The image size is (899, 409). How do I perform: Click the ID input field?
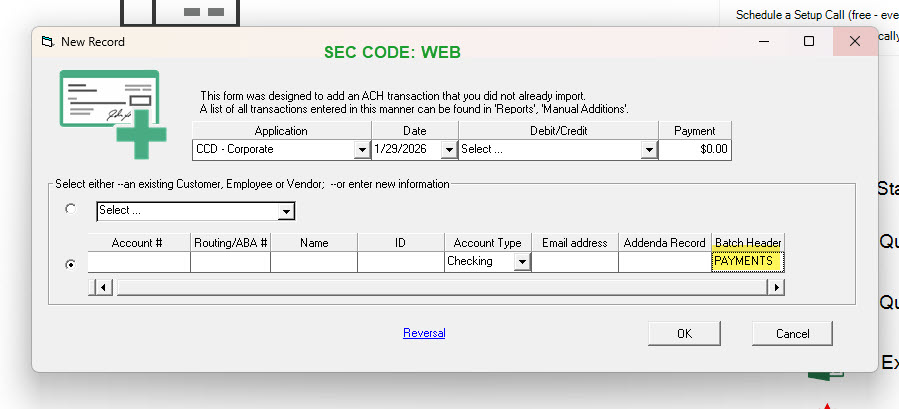point(401,262)
